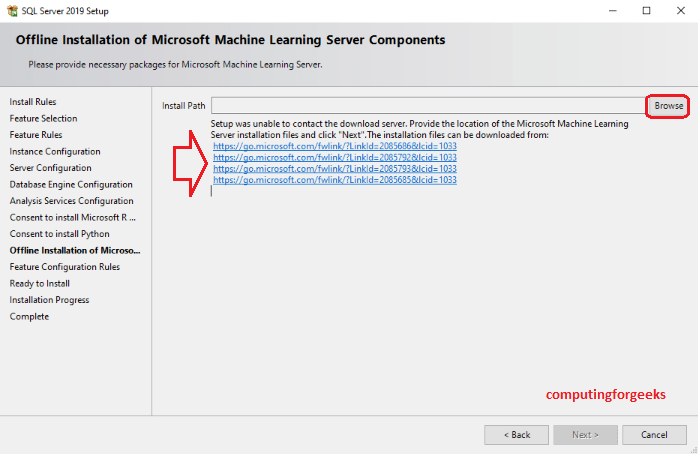
Task: Select Feature Configuration Rules step
Action: (x=65, y=267)
